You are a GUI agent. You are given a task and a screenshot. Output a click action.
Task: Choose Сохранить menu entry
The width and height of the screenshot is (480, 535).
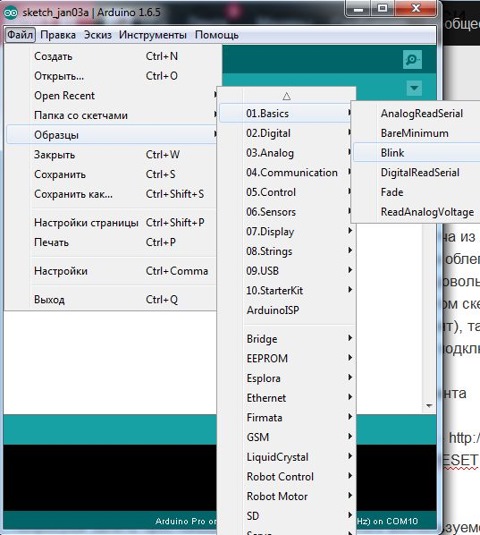[112, 174]
